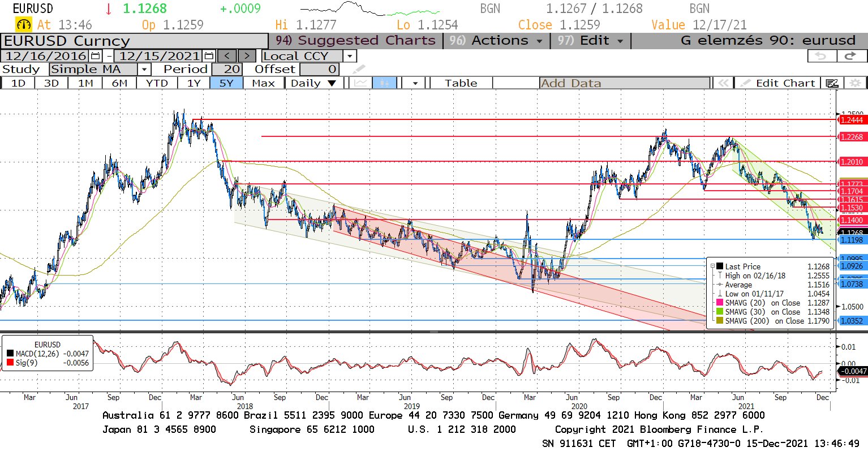Click the 1.1198 blue price level label
Screen dimensions: 868x460
[852, 240]
